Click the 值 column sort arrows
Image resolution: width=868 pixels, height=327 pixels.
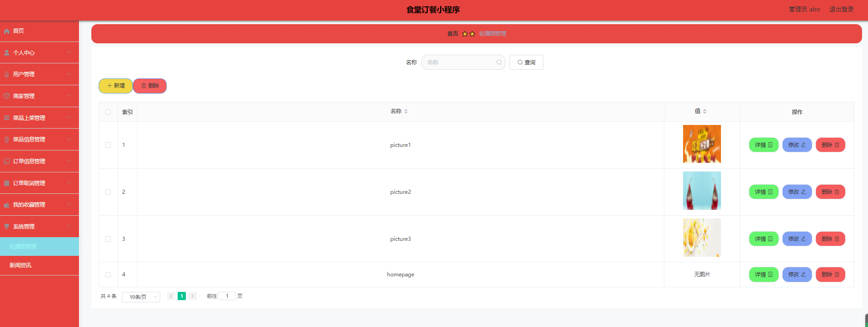pyautogui.click(x=705, y=111)
